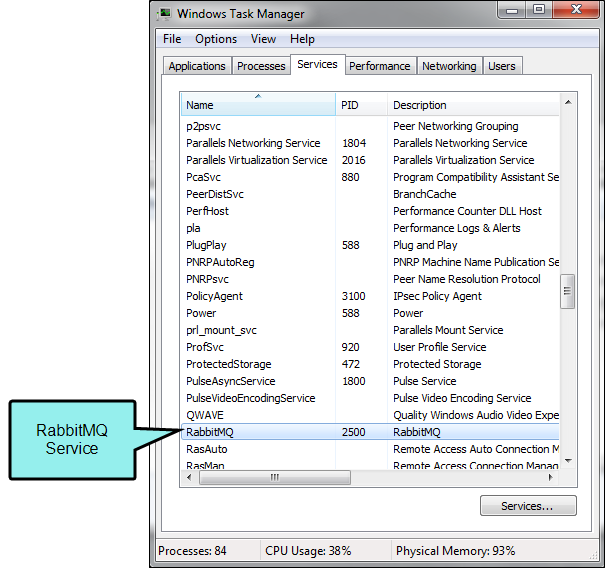Switch to the Processes tab
The width and height of the screenshot is (605, 568).
(261, 66)
